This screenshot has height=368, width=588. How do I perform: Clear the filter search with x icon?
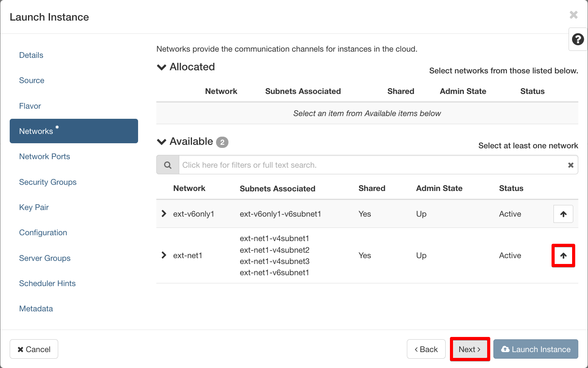(x=571, y=165)
